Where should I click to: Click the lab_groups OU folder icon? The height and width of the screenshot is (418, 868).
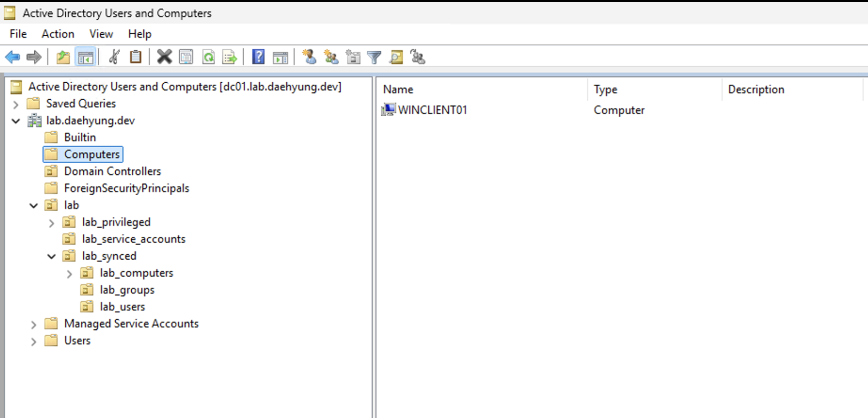coord(87,290)
